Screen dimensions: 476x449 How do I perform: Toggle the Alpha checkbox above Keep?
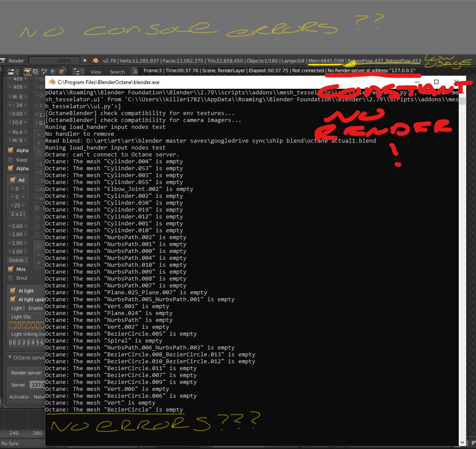[x=11, y=150]
